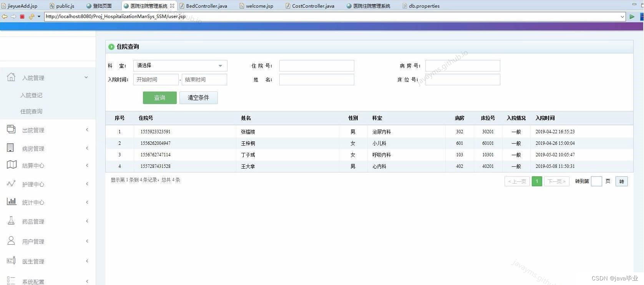Screen dimensions: 644x285
Task: Switch to the BedController.java tab
Action: (203, 6)
